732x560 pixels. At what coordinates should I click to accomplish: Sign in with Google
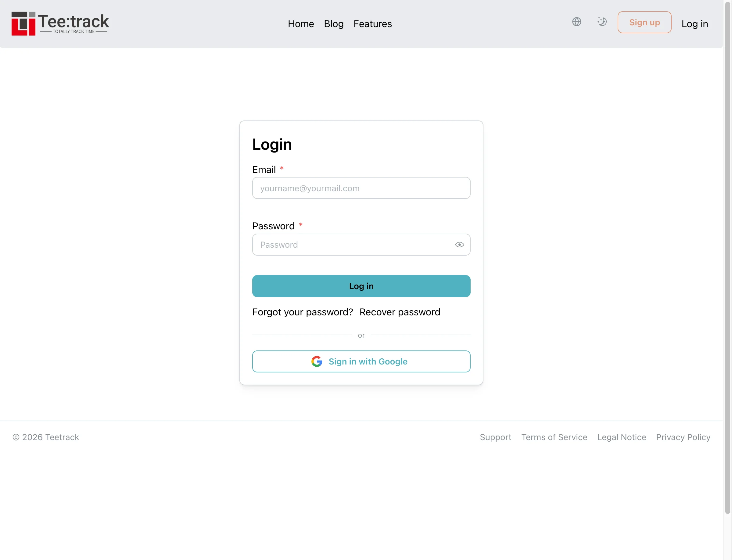[361, 361]
